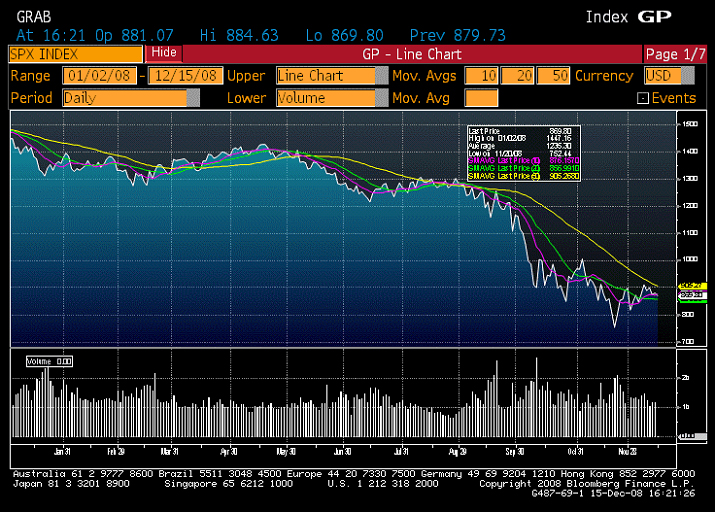Screen dimensions: 715x512
Task: Click the green SMAVG 20 legend entry
Action: 524,168
